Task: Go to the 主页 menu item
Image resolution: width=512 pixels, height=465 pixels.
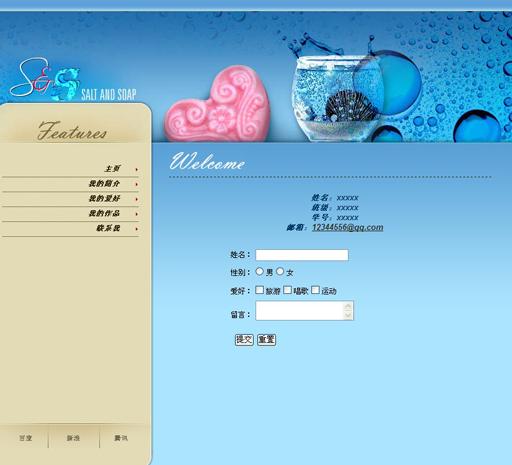Action: tap(112, 169)
